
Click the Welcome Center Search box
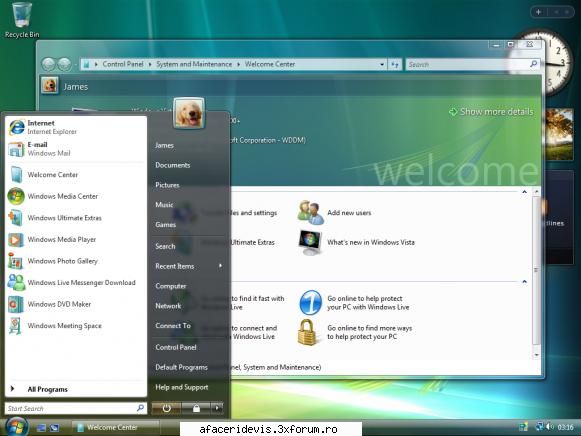472,64
